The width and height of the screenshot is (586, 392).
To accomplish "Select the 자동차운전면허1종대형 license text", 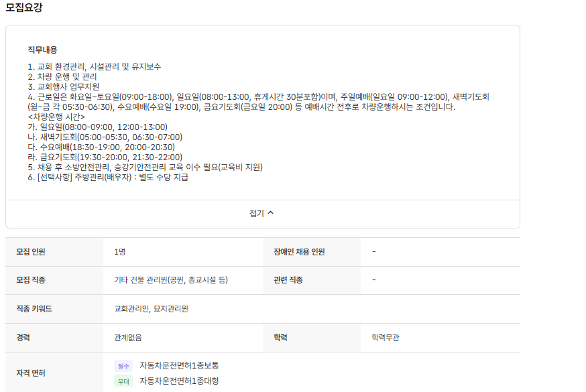I will pos(179,381).
